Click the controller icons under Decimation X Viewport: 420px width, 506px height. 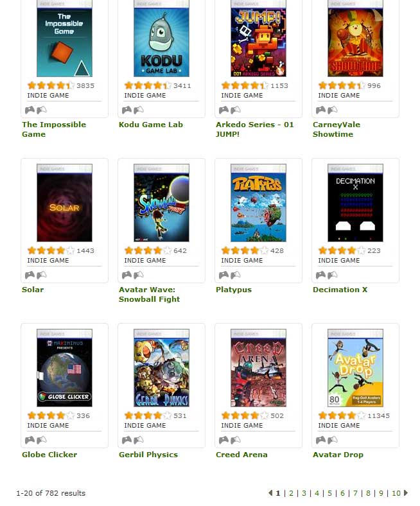click(327, 275)
